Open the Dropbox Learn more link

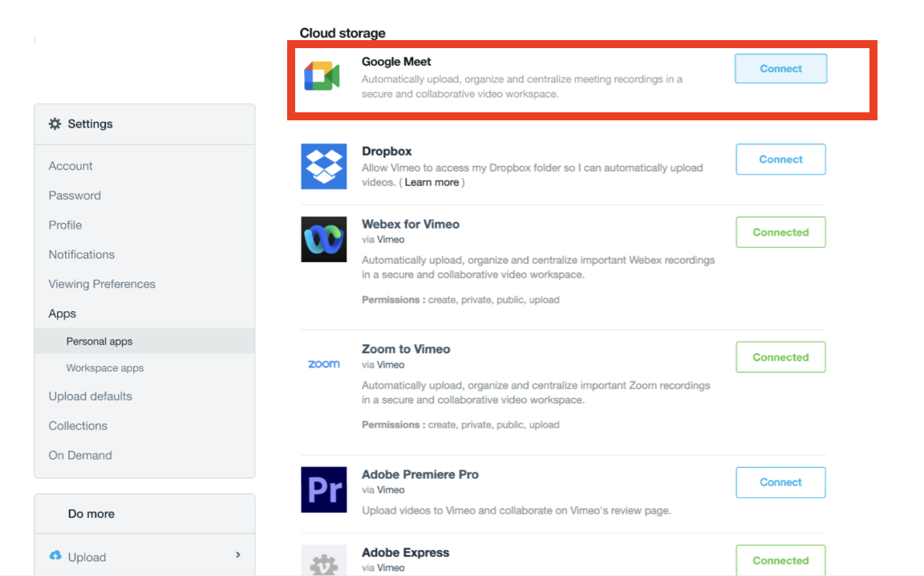pyautogui.click(x=432, y=182)
